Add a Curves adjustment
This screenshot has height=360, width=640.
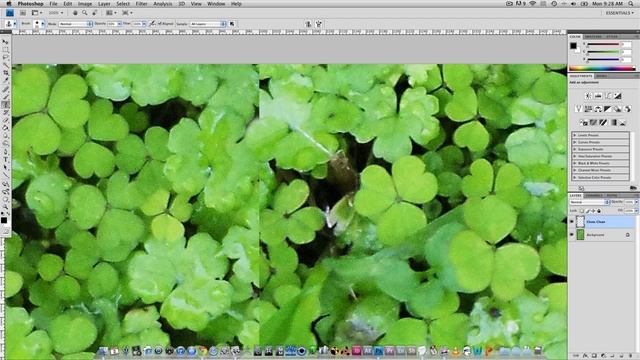[x=608, y=96]
